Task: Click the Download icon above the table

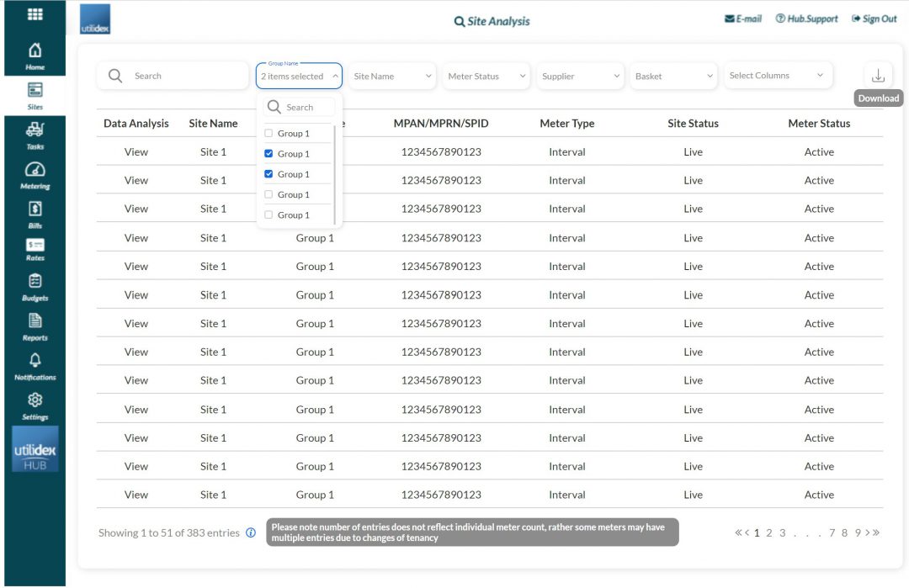Action: pyautogui.click(x=878, y=74)
